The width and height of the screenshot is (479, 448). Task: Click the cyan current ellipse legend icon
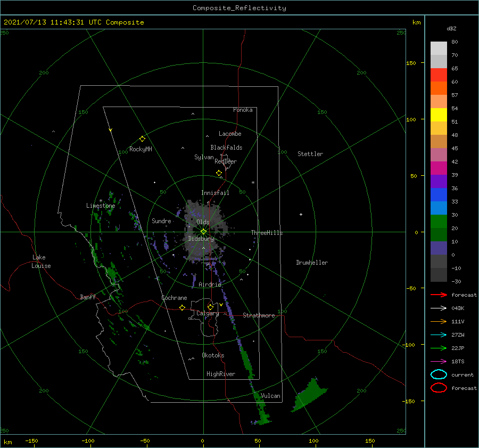coord(439,374)
